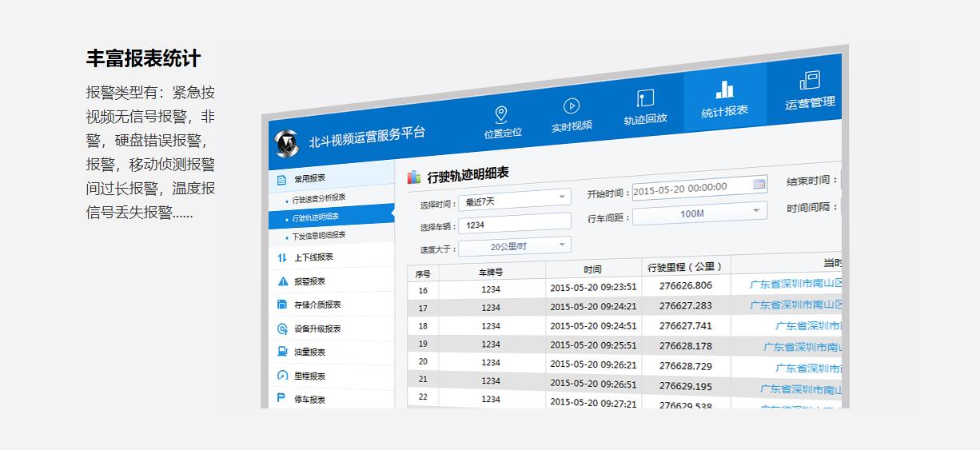980x450 pixels.
Task: Open the address link in row 19
Action: coord(803,347)
